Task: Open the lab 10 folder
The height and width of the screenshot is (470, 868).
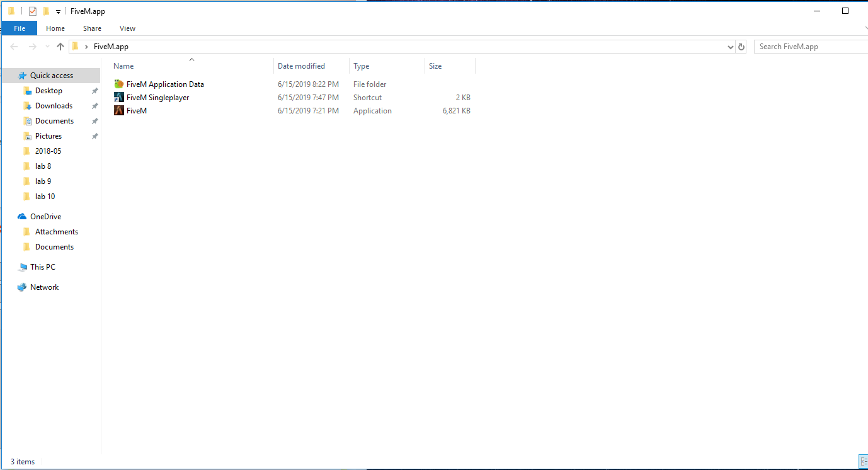Action: pyautogui.click(x=45, y=197)
